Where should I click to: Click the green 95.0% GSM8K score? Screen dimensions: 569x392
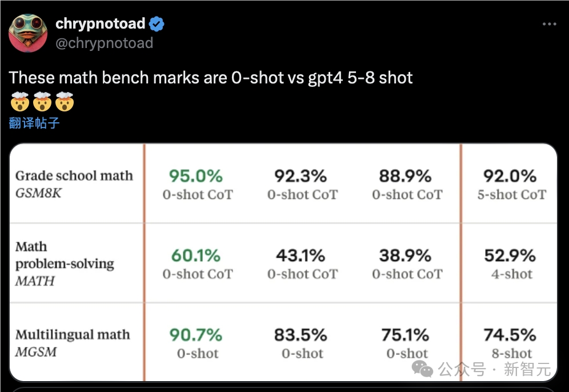pyautogui.click(x=196, y=176)
